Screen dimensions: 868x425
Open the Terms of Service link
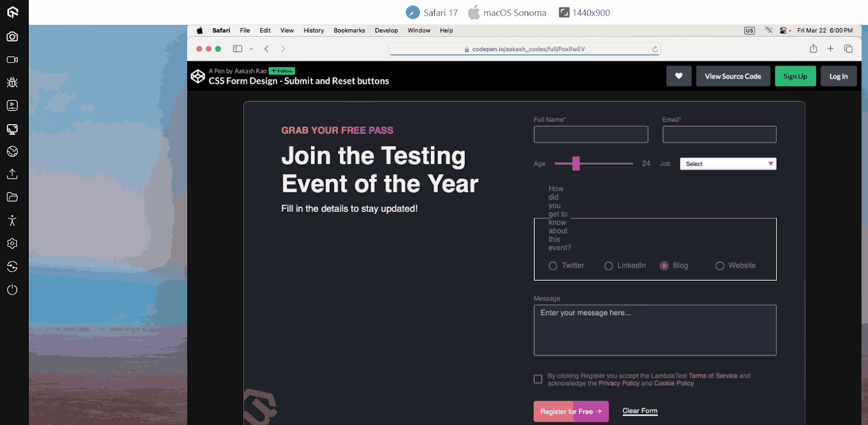click(713, 376)
